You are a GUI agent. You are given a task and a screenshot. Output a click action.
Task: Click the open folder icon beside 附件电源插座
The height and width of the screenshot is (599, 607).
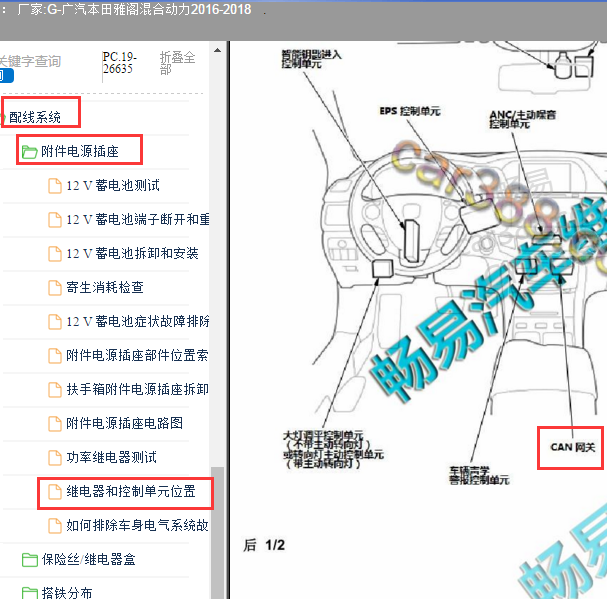coord(29,152)
